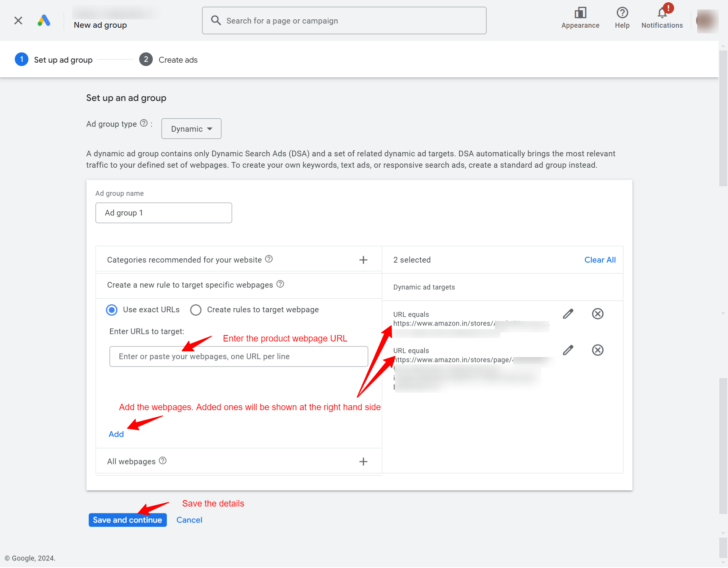
Task: Click the Ad group name field
Action: (164, 213)
